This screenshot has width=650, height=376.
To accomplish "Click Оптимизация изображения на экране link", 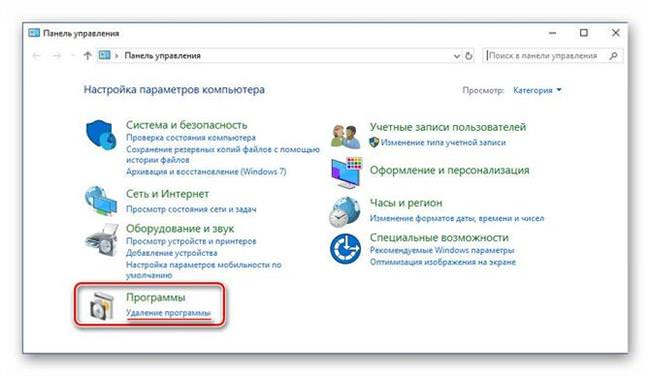I will 443,262.
